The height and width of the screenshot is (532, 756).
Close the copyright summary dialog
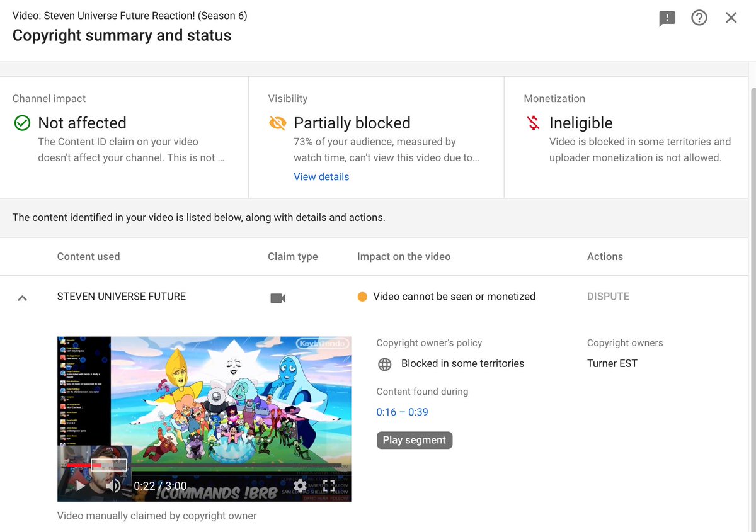click(731, 18)
